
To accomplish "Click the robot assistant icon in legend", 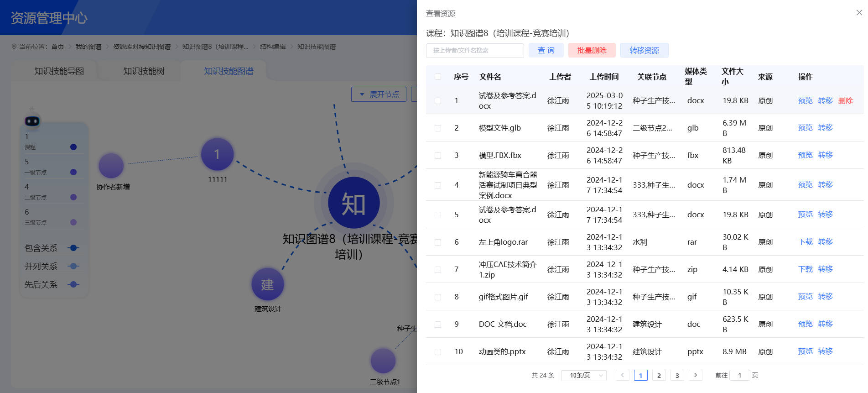I will pos(32,121).
